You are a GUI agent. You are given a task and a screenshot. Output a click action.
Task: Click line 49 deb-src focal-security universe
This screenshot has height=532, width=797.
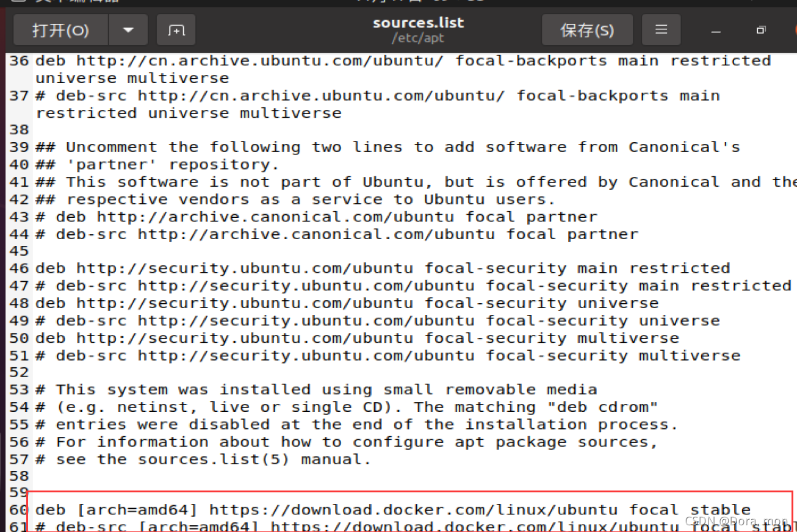(x=377, y=320)
